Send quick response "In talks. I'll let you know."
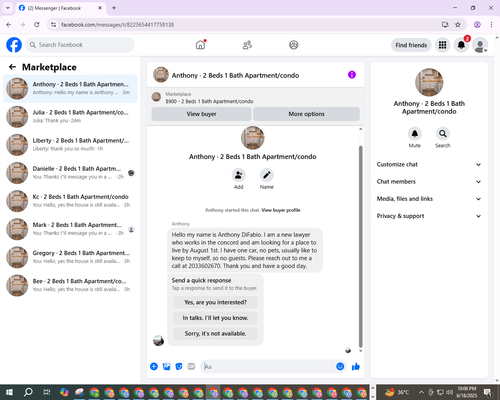This screenshot has height=400, width=500. [215, 318]
